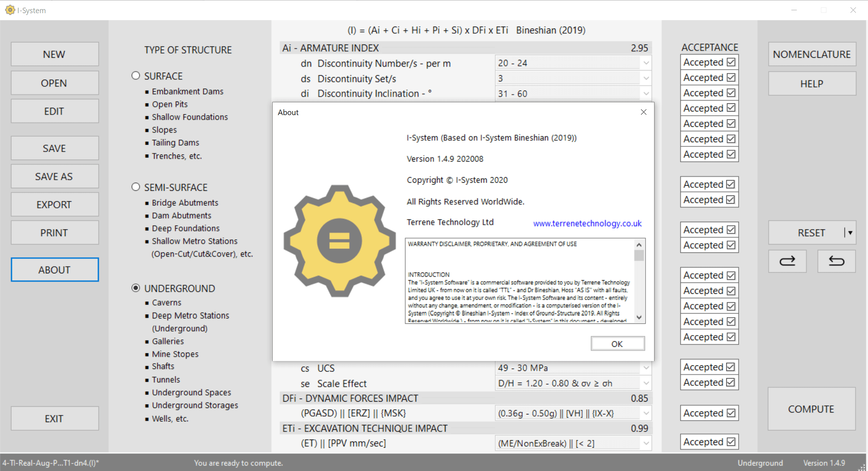
Task: Click the COMPUTE button
Action: [x=811, y=409]
